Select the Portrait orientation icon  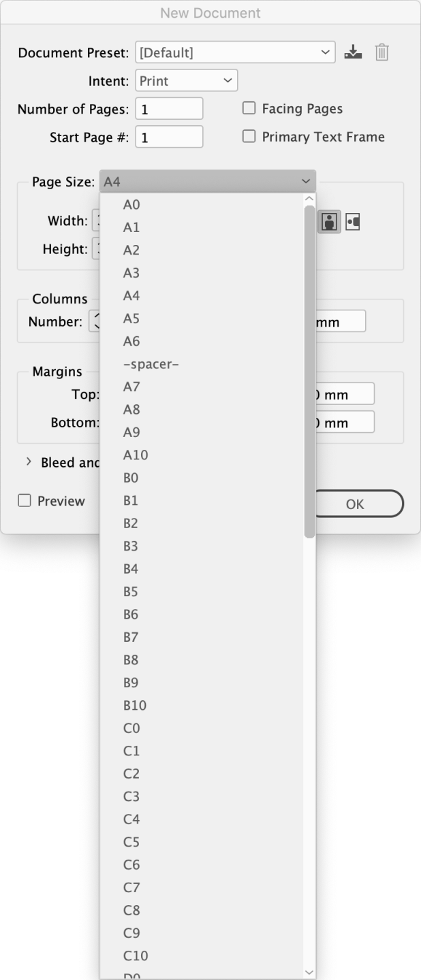point(330,222)
